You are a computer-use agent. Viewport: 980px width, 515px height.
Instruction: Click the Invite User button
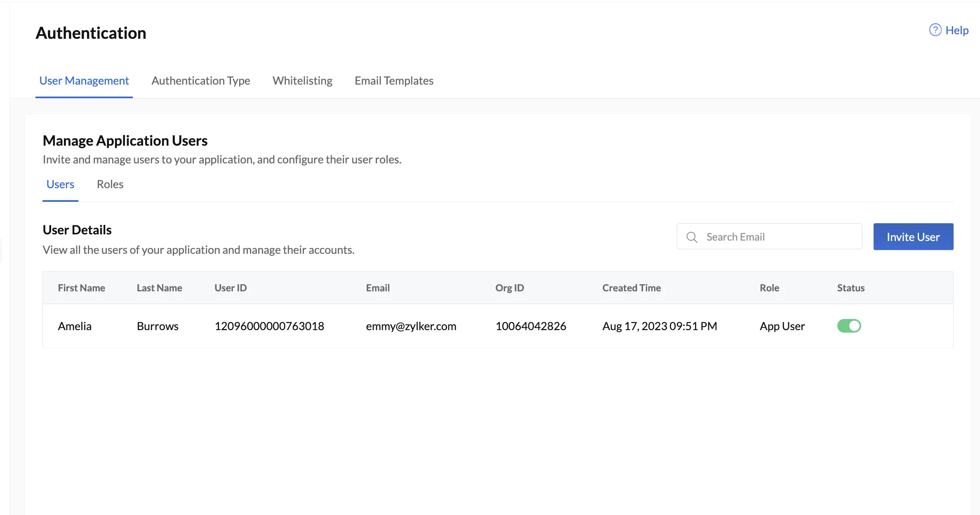pyautogui.click(x=913, y=237)
